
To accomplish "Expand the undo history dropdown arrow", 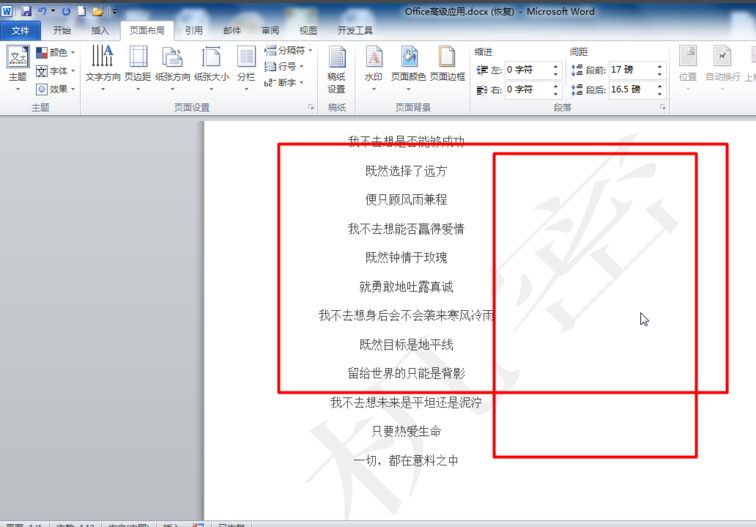I will (x=53, y=11).
